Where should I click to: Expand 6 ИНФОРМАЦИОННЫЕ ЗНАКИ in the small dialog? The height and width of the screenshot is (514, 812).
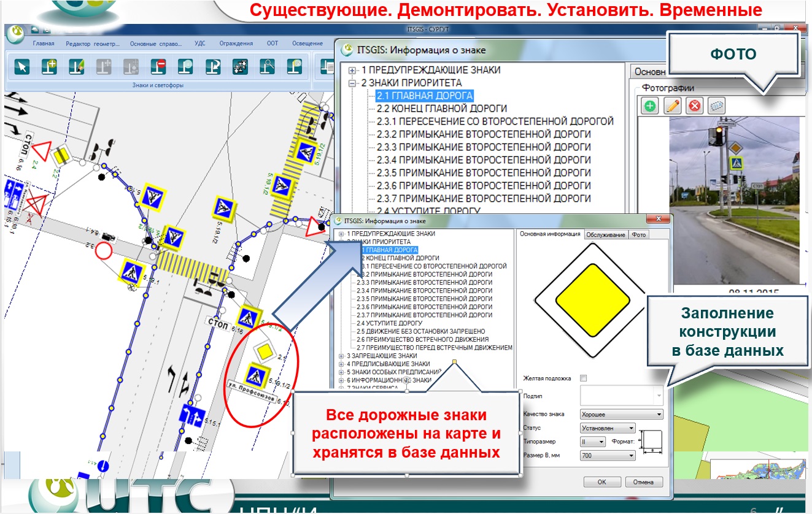342,380
